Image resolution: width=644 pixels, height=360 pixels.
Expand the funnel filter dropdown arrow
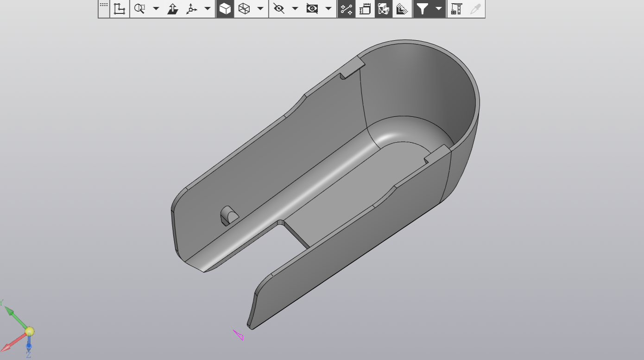point(438,9)
